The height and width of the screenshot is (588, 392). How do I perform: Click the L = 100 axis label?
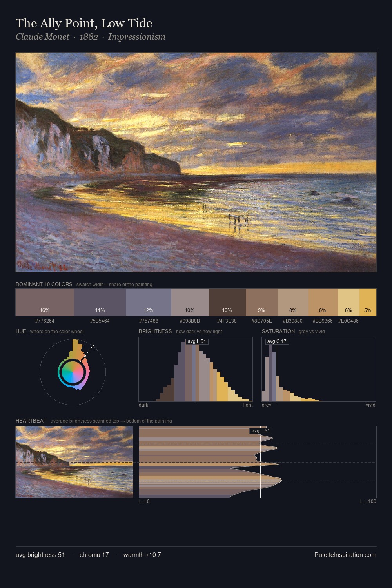coord(368,501)
